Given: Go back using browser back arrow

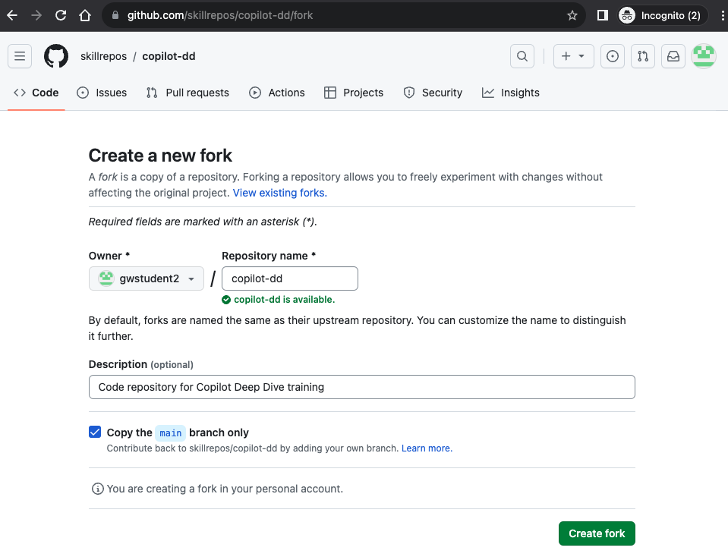Looking at the screenshot, I should (12, 15).
